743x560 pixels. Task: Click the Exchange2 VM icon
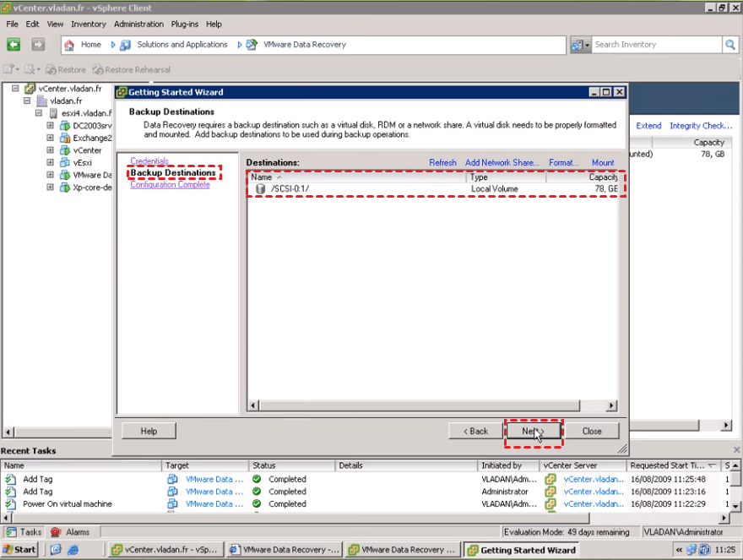click(x=64, y=138)
